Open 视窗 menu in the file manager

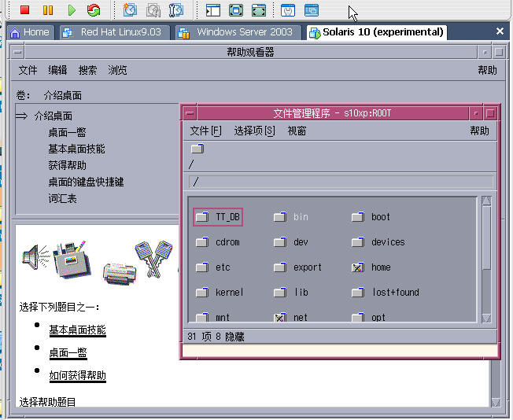click(x=297, y=131)
